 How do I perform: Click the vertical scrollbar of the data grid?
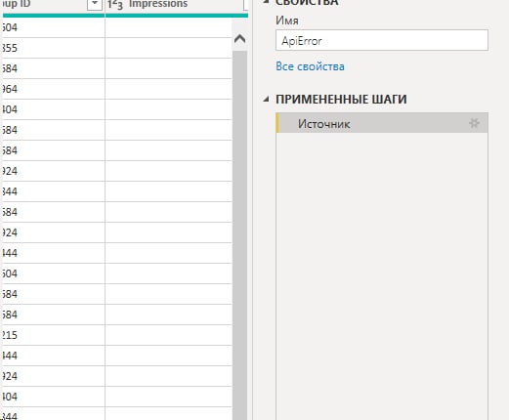[239, 234]
